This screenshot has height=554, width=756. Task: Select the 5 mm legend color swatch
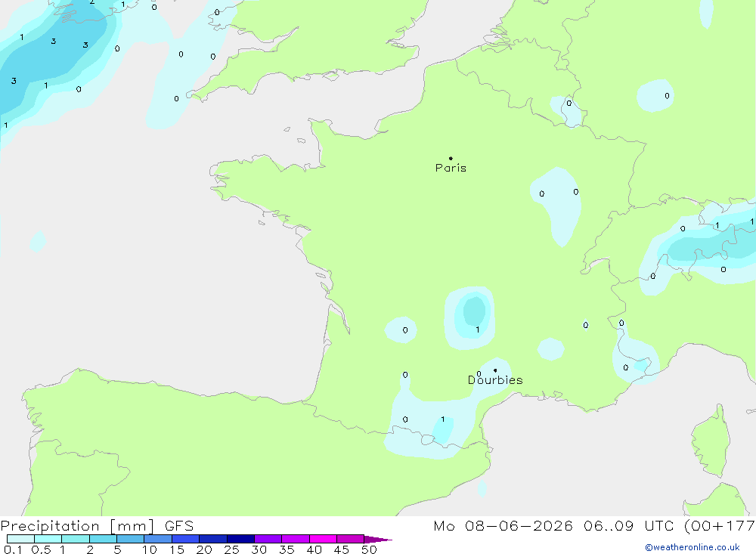[130, 539]
